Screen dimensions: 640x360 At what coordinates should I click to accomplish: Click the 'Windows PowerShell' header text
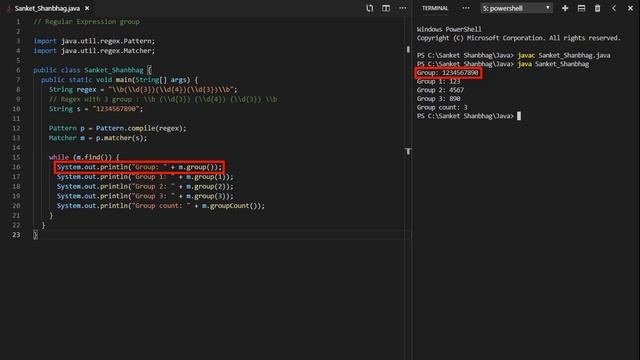449,29
